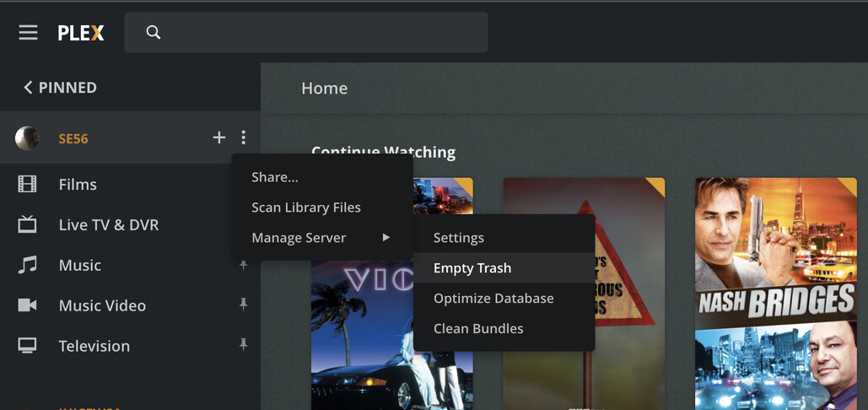Unpin the Music Video library

click(243, 304)
